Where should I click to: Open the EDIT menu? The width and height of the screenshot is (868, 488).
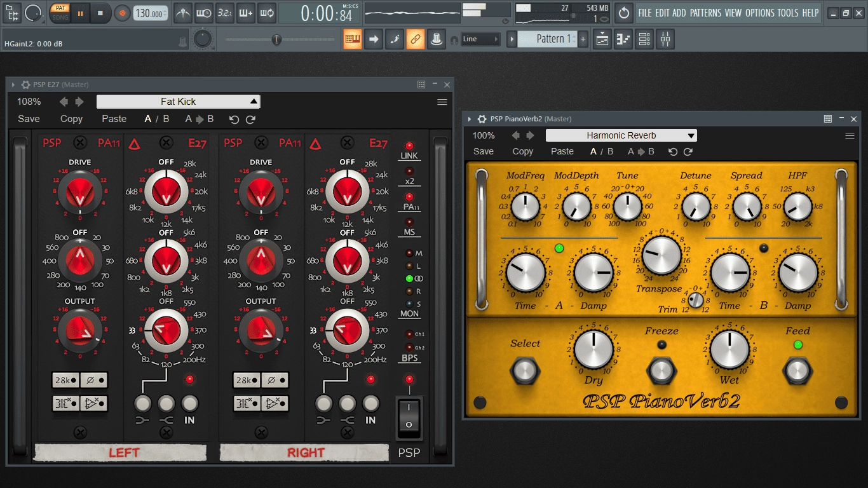[662, 13]
